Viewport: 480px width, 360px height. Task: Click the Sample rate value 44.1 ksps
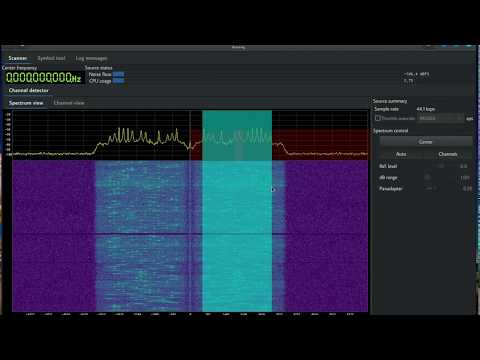[426, 109]
